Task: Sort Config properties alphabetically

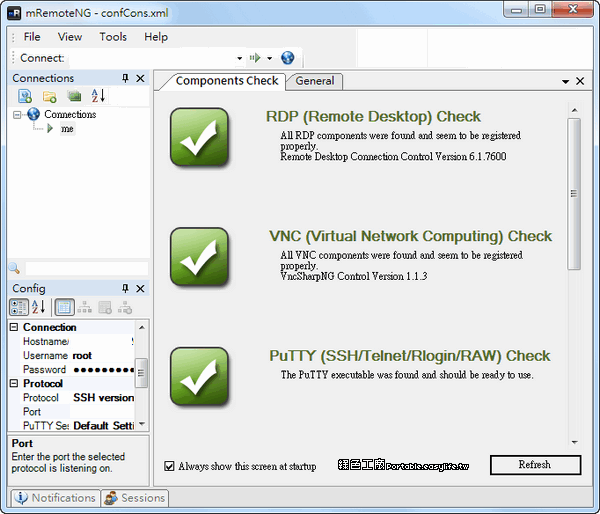Action: (x=38, y=307)
